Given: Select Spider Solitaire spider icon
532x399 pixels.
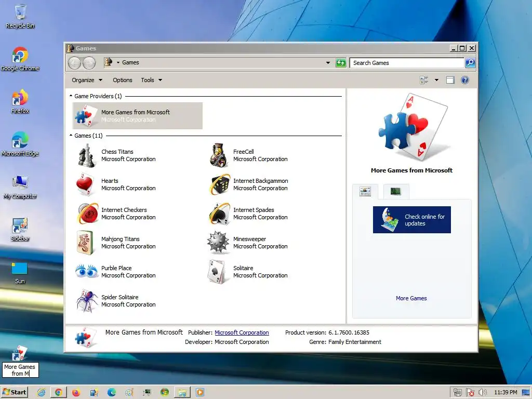Looking at the screenshot, I should tap(87, 301).
